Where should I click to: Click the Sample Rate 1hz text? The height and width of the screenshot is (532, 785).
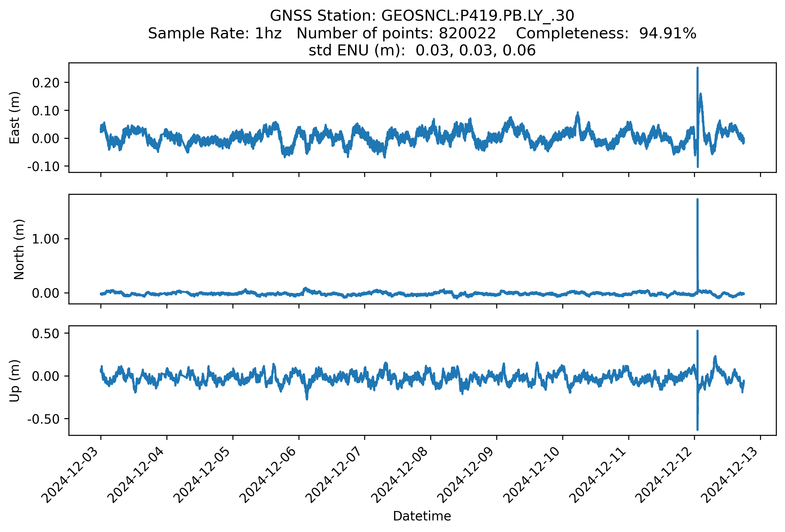pyautogui.click(x=215, y=33)
